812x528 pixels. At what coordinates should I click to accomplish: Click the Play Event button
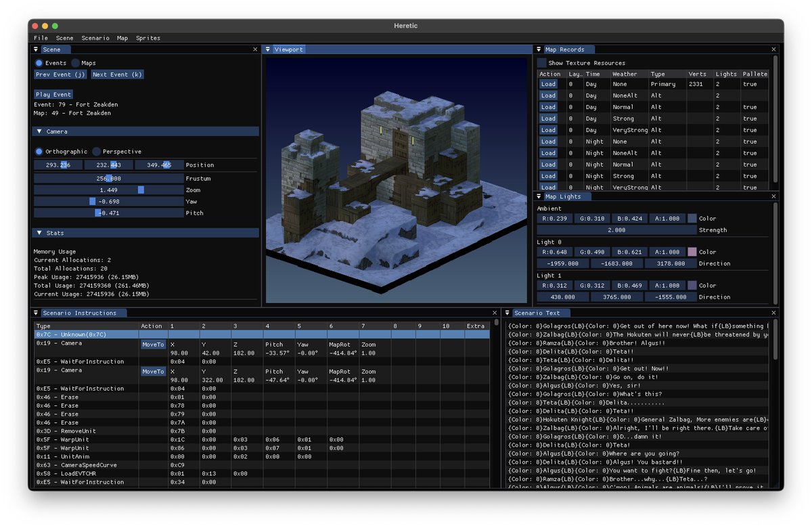(53, 95)
